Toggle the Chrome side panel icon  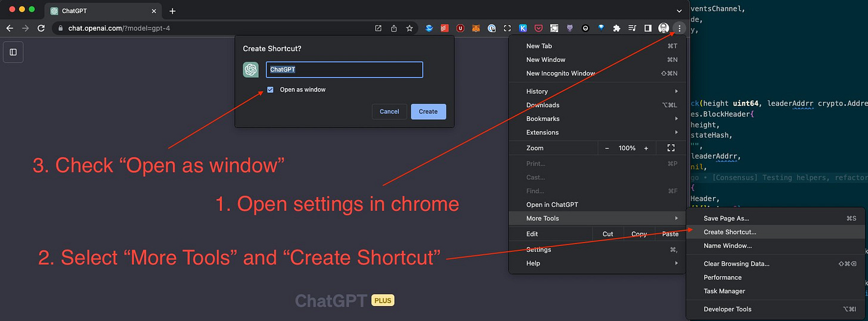[x=648, y=28]
